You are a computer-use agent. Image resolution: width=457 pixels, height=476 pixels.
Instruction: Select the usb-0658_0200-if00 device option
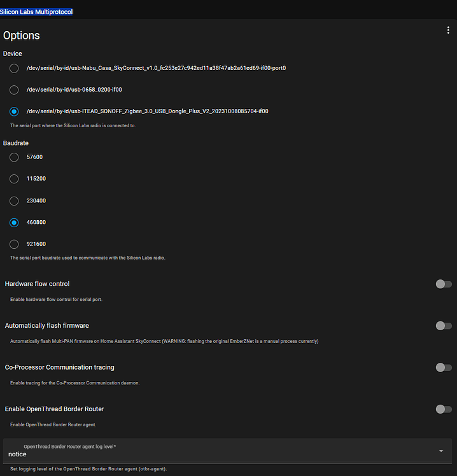pos(14,90)
